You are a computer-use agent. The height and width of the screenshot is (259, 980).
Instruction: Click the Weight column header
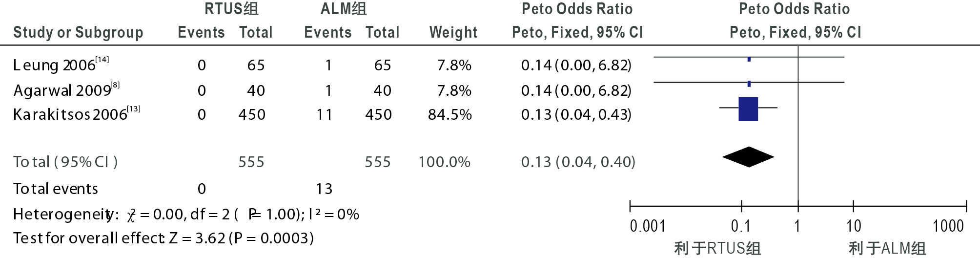click(x=453, y=32)
